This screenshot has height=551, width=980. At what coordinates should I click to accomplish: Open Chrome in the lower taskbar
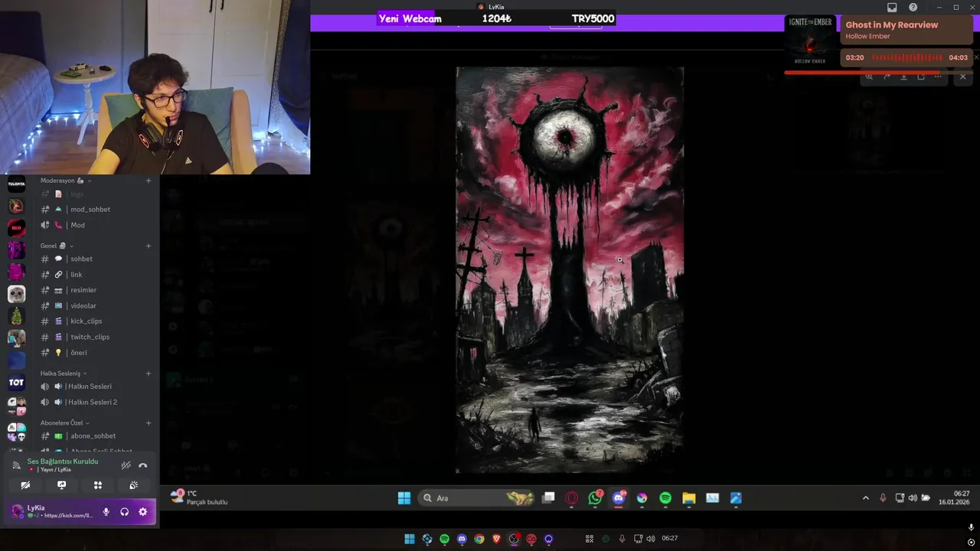pyautogui.click(x=479, y=539)
